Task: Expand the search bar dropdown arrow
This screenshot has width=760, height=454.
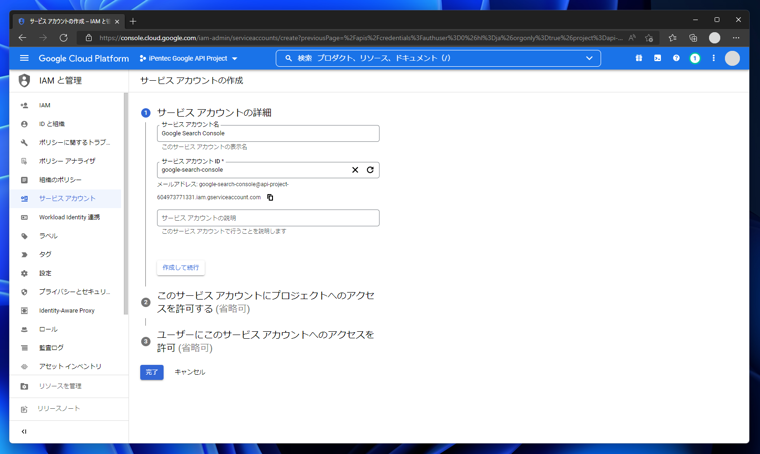Action: (589, 58)
